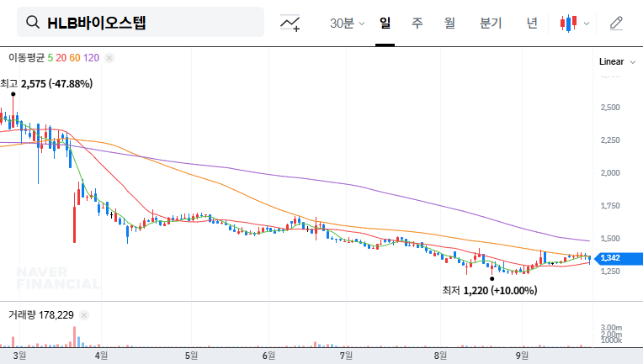Select the 60-day moving average label
This screenshot has height=364, width=643.
point(75,58)
